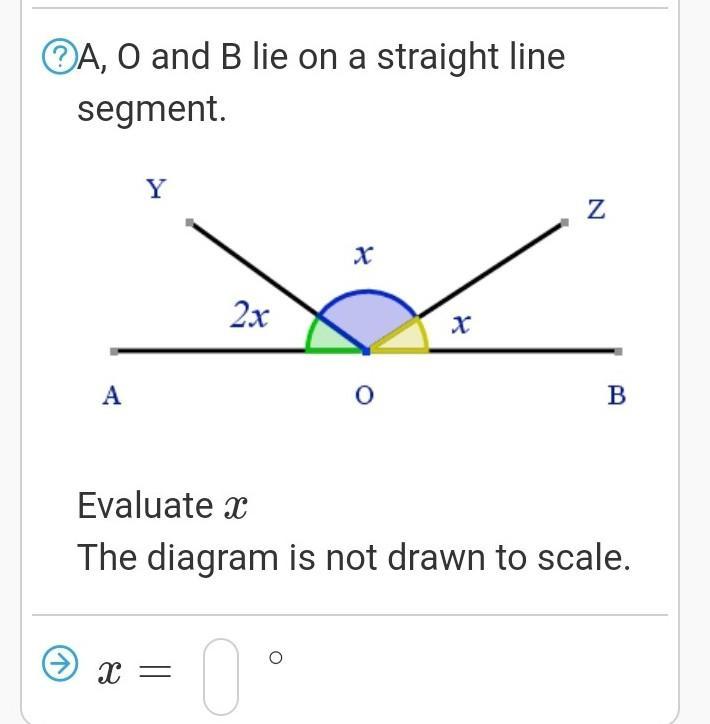Click the gray endpoint marker at A

click(115, 351)
